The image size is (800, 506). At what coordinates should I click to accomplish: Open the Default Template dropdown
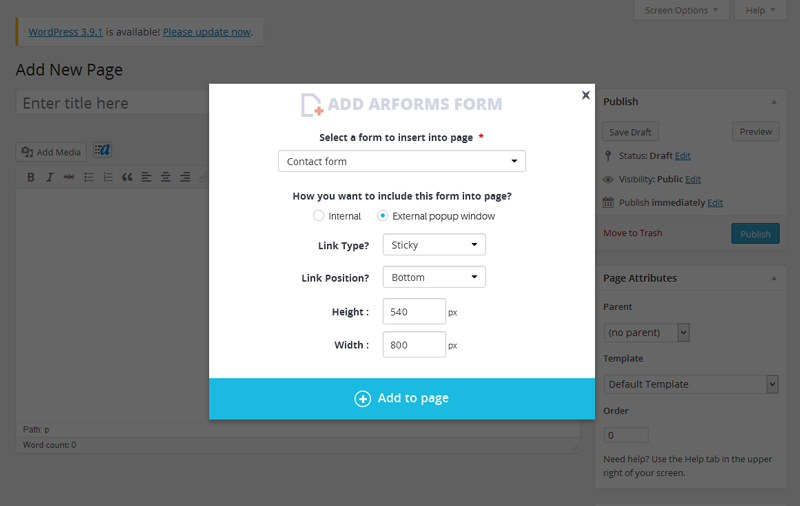click(691, 384)
